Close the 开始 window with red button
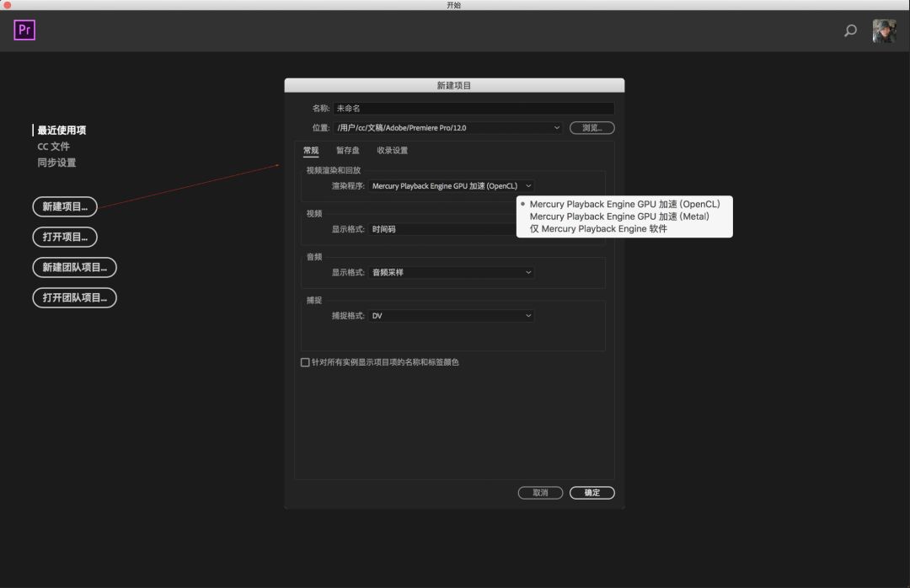The image size is (910, 588). pos(7,5)
